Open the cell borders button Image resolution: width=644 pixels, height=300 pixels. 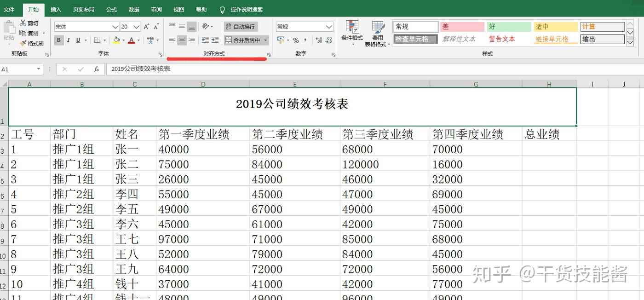pos(96,40)
